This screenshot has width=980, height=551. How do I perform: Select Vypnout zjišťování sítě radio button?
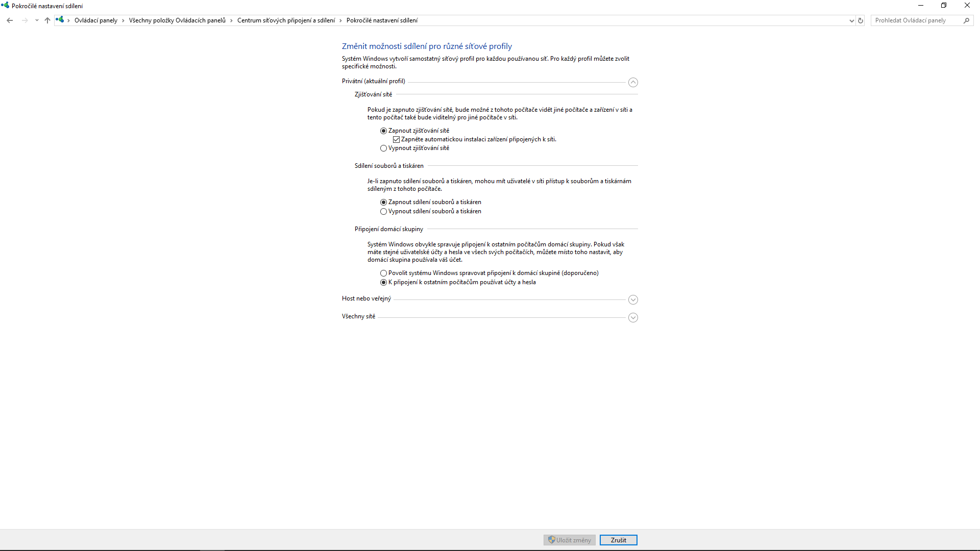[383, 148]
